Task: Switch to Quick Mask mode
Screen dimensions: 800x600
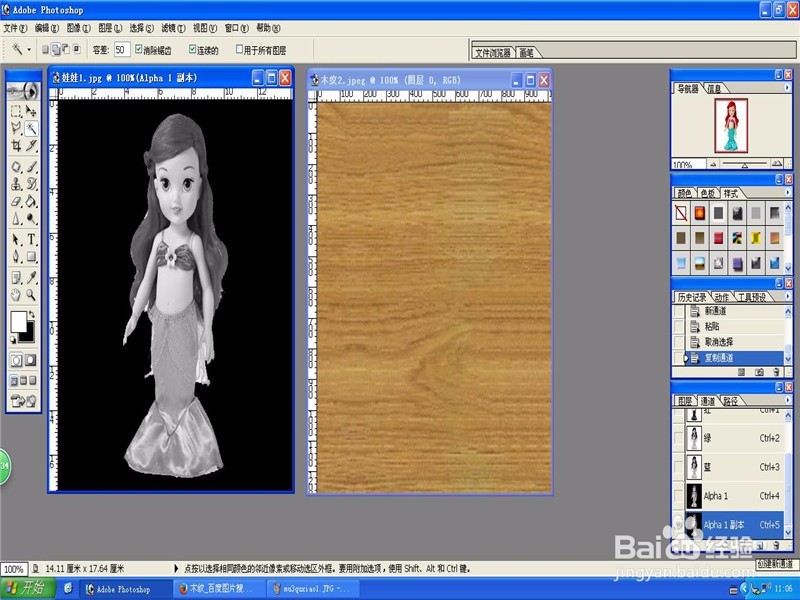Action: pyautogui.click(x=31, y=361)
